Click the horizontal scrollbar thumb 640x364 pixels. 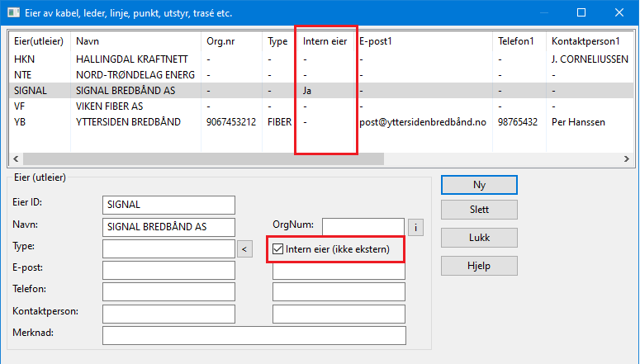[x=203, y=158]
